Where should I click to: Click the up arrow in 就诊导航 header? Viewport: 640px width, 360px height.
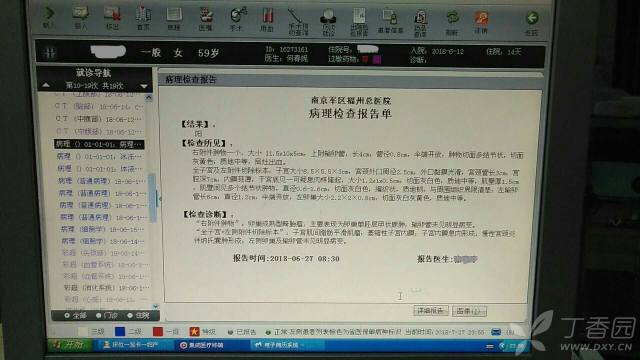click(46, 85)
